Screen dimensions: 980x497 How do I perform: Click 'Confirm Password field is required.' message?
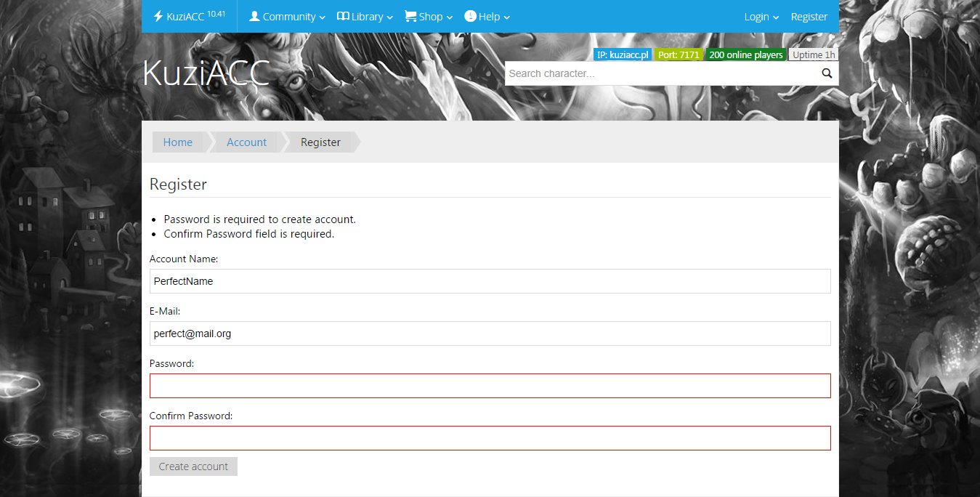249,234
